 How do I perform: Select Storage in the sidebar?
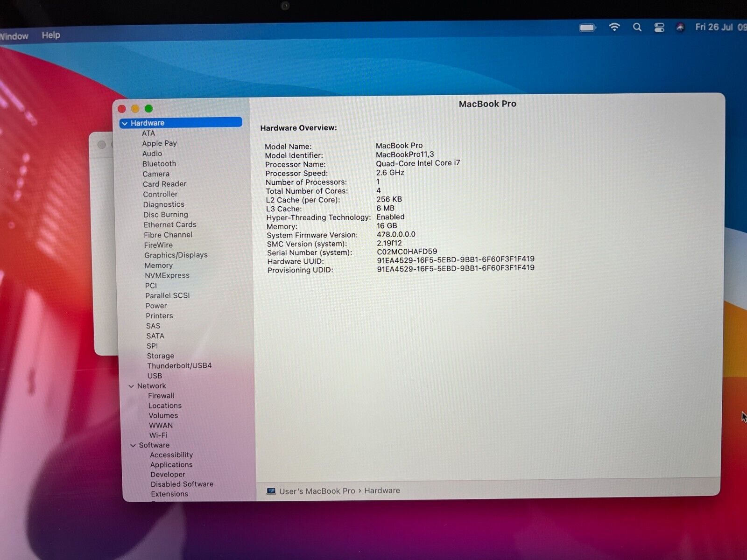(161, 356)
